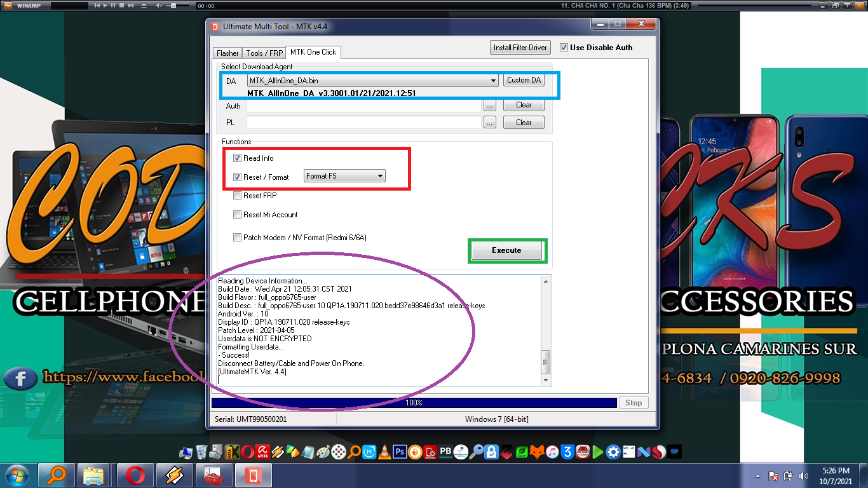Launch the PB dock icon
Image resolution: width=868 pixels, height=488 pixels.
click(445, 452)
